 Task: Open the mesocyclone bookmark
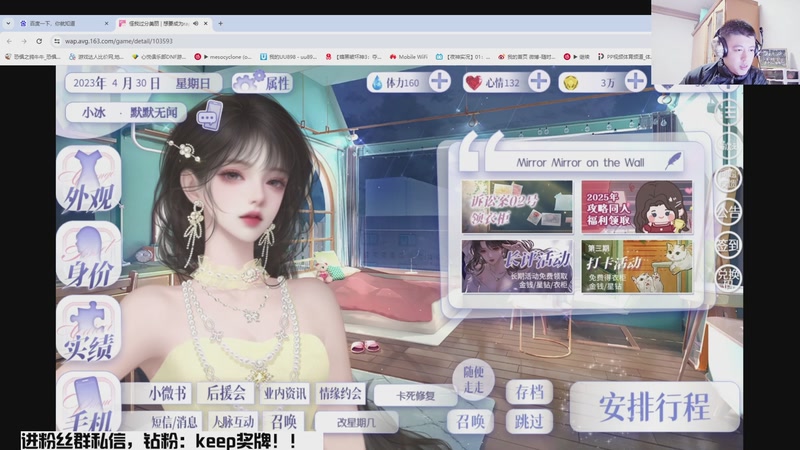pyautogui.click(x=223, y=57)
